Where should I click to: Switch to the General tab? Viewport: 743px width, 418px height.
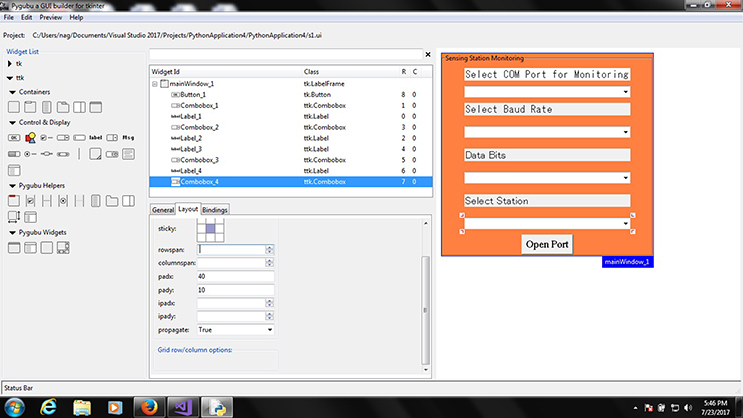pyautogui.click(x=163, y=209)
